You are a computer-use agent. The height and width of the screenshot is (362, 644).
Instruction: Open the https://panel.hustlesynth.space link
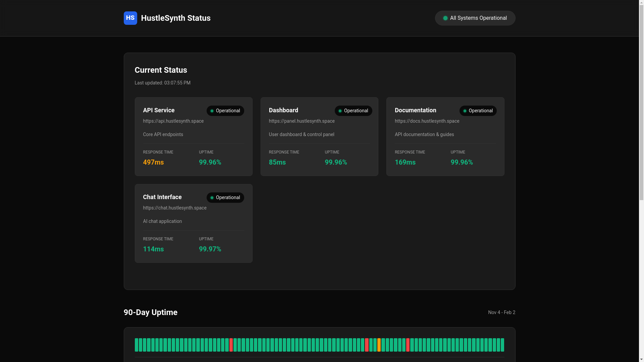point(302,121)
